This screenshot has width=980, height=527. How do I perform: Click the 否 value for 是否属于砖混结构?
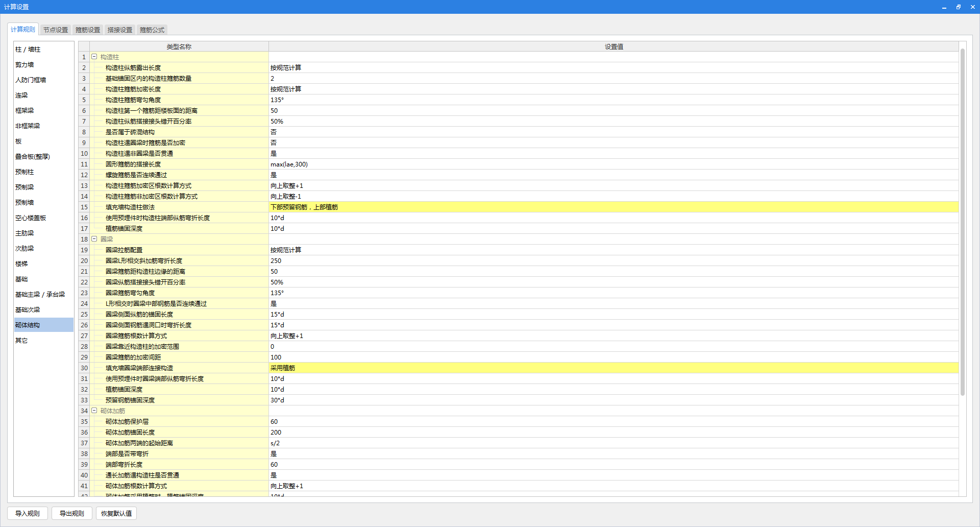tap(614, 132)
